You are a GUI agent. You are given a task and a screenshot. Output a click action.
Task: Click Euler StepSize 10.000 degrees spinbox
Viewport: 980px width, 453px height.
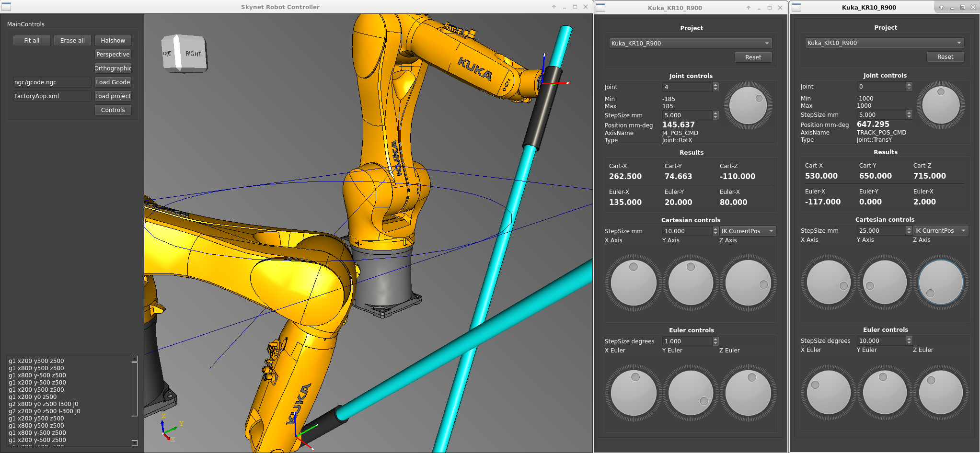pos(884,341)
